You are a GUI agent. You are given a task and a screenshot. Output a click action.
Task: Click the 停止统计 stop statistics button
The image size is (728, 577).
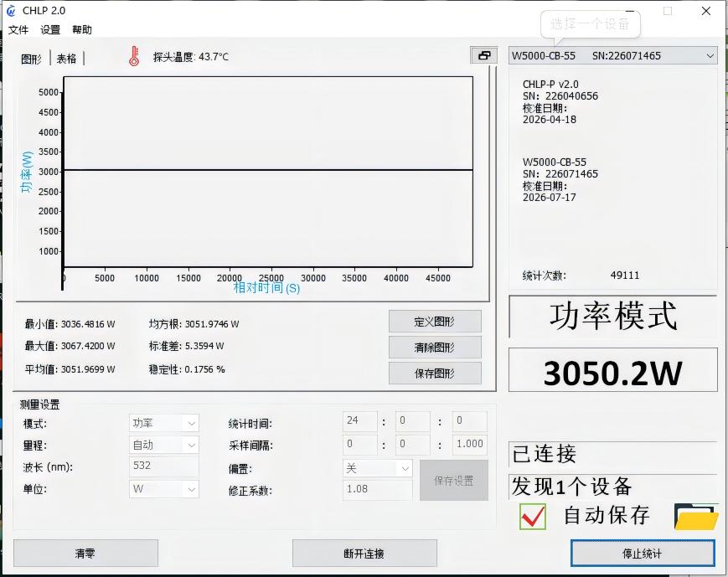[643, 554]
